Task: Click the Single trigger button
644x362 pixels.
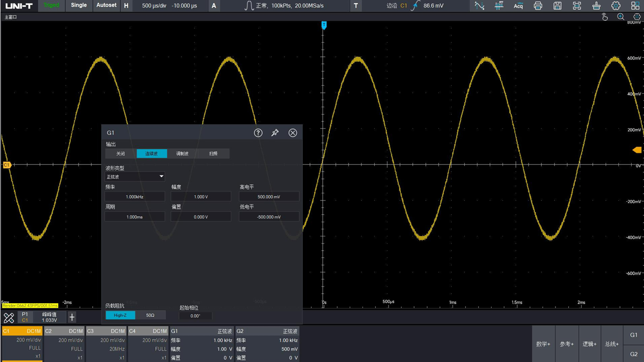Action: coord(79,5)
